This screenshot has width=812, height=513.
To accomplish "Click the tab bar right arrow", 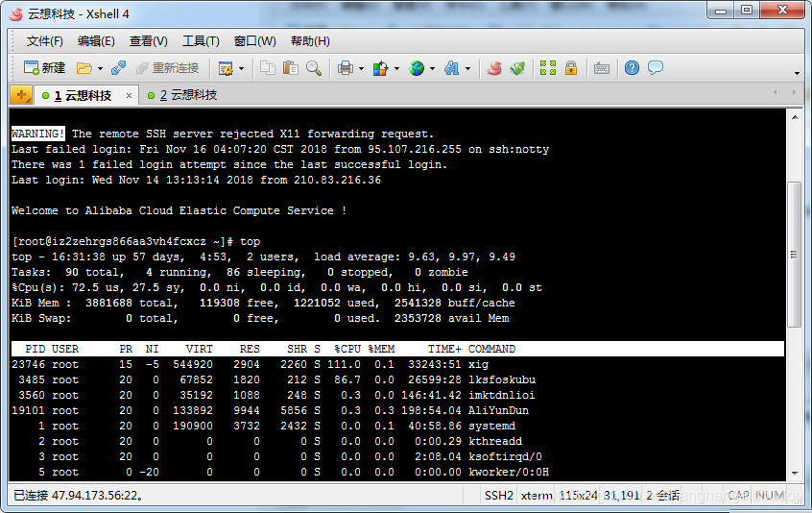I will point(794,93).
